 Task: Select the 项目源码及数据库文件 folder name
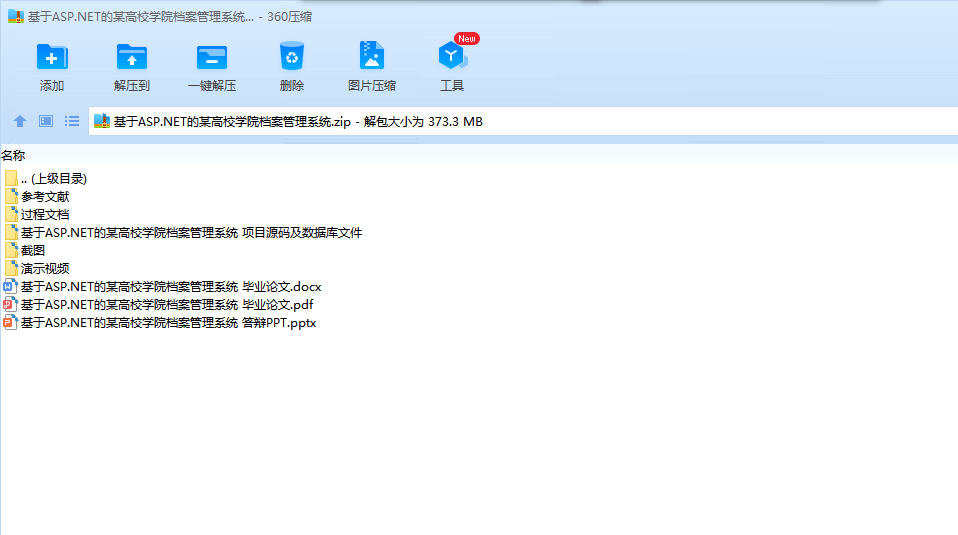point(191,233)
